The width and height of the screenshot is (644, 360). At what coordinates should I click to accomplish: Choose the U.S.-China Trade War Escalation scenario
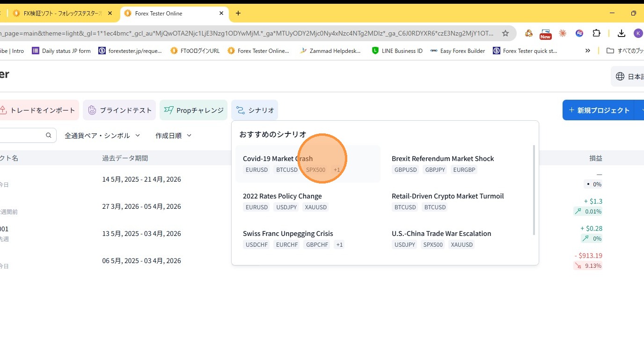coord(457,239)
